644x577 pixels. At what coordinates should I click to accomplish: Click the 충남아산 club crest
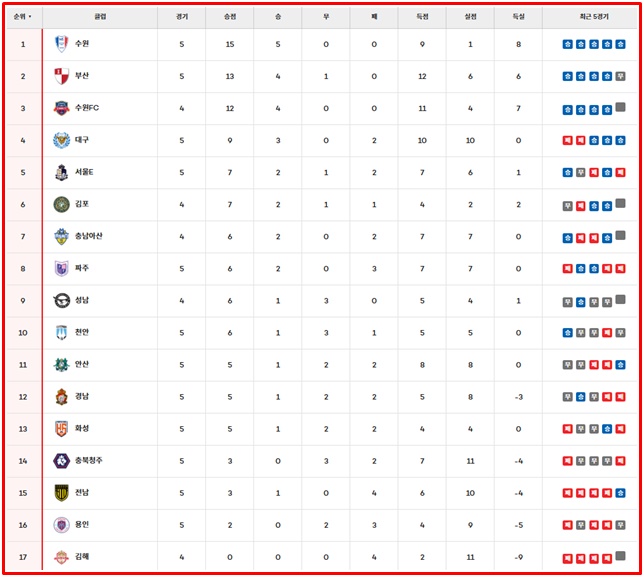click(62, 236)
